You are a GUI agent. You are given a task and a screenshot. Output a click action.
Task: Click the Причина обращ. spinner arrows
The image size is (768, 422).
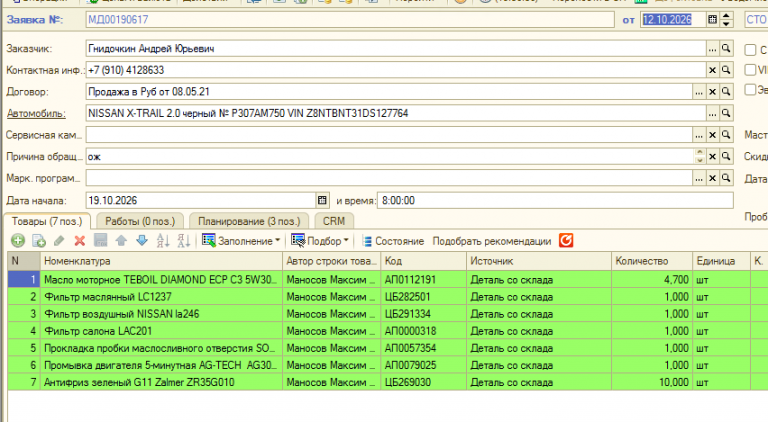[700, 156]
